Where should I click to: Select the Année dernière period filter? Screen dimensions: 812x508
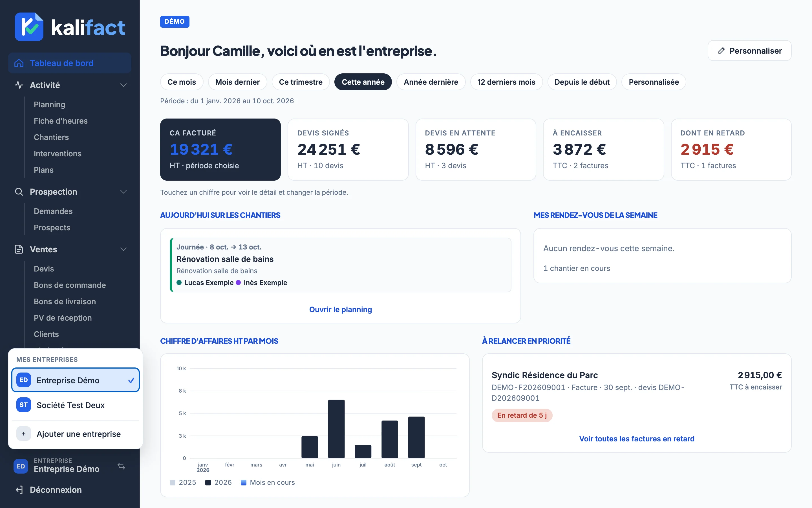tap(431, 82)
